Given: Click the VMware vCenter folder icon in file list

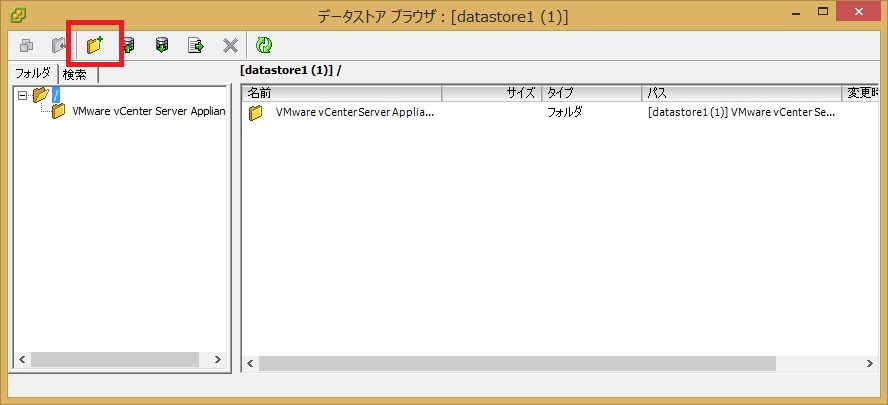Looking at the screenshot, I should point(256,113).
